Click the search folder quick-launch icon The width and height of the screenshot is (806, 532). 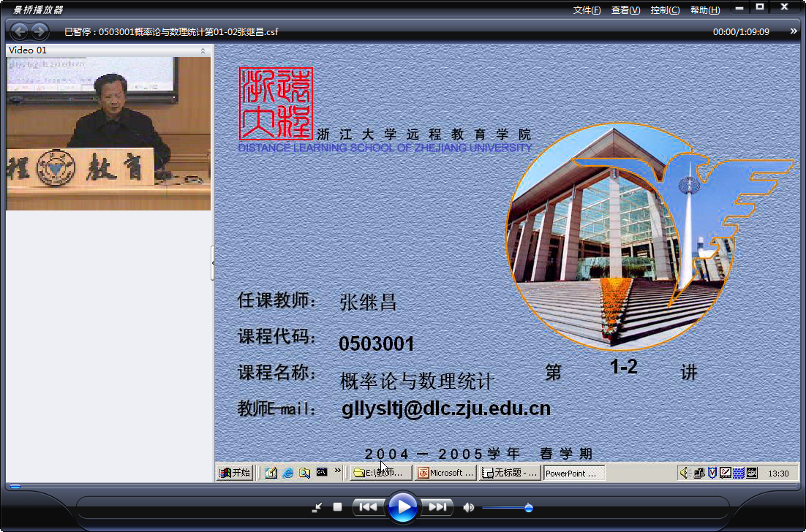(304, 472)
